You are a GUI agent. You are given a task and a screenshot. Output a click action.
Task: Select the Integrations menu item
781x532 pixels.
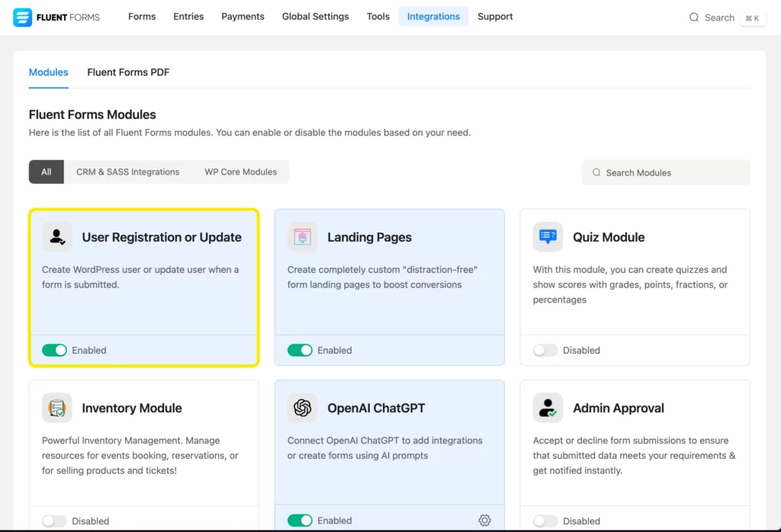click(433, 17)
